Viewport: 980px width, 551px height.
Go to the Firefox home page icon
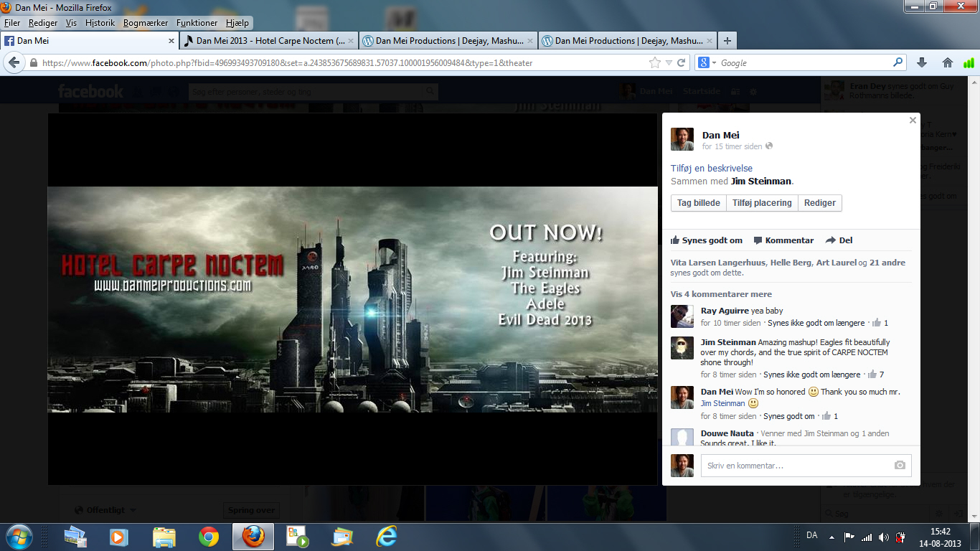pyautogui.click(x=947, y=62)
